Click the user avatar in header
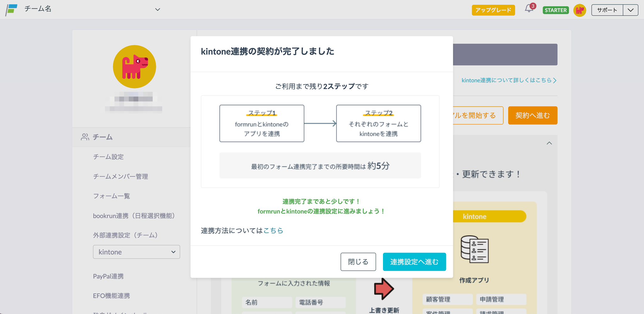 click(x=580, y=10)
